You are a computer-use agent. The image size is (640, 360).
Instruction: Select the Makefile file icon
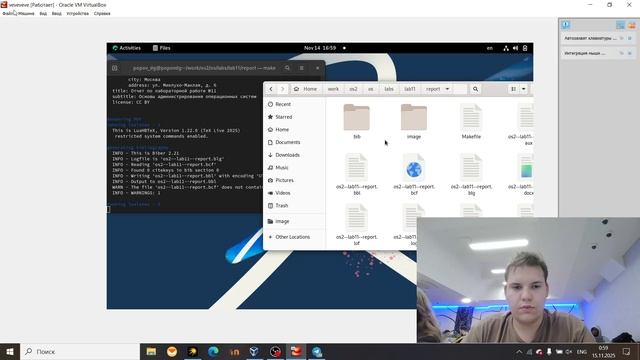[x=471, y=117]
